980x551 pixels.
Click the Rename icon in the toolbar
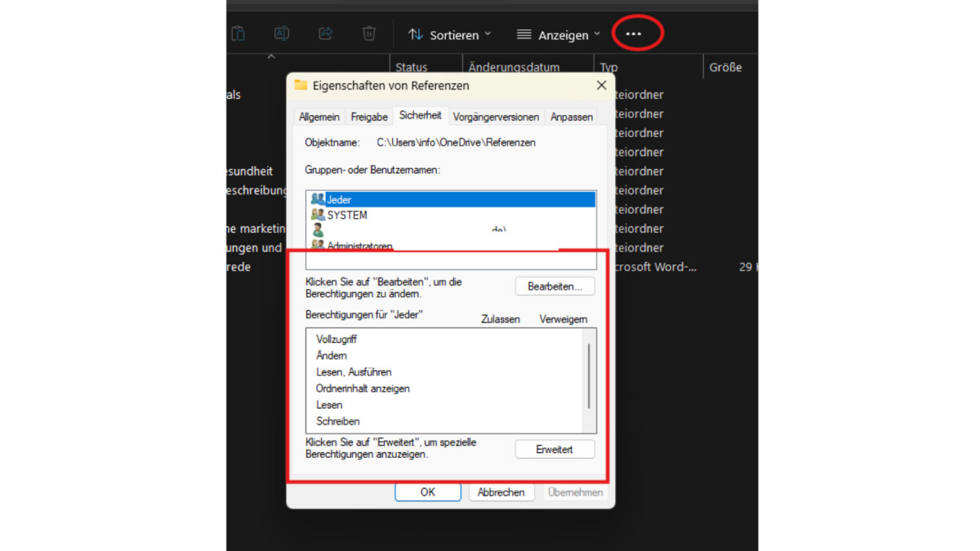[x=282, y=33]
